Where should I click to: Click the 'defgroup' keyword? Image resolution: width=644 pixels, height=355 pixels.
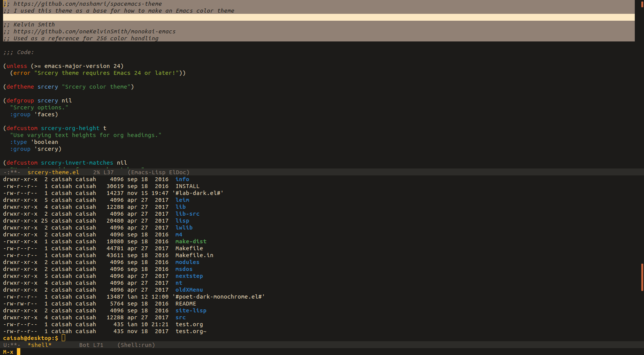[x=20, y=101]
